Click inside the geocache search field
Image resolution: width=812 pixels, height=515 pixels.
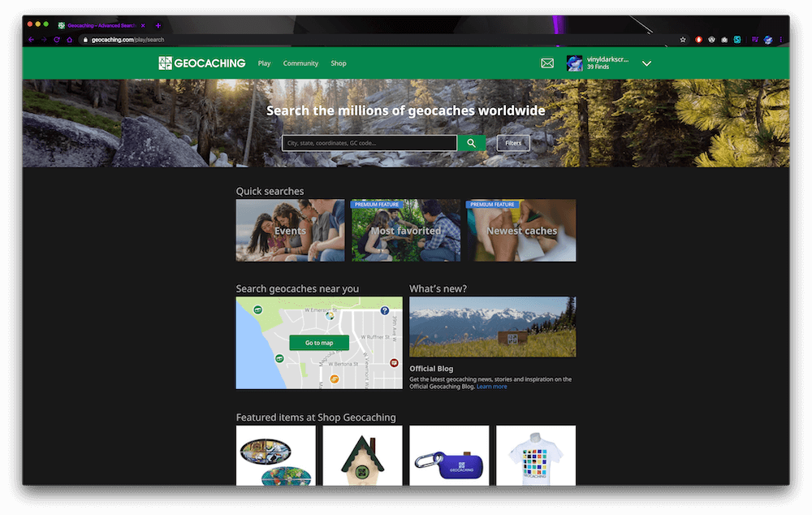pos(369,142)
